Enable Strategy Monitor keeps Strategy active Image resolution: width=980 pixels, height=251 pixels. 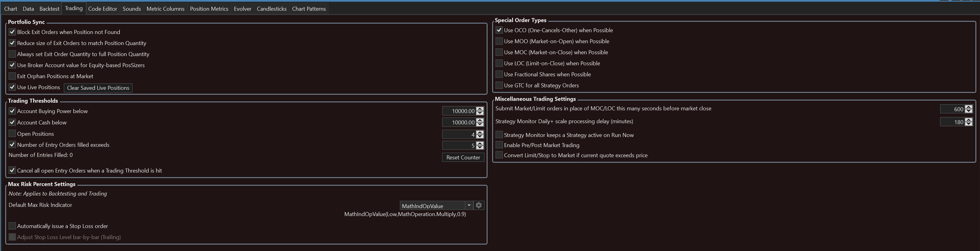tap(499, 135)
